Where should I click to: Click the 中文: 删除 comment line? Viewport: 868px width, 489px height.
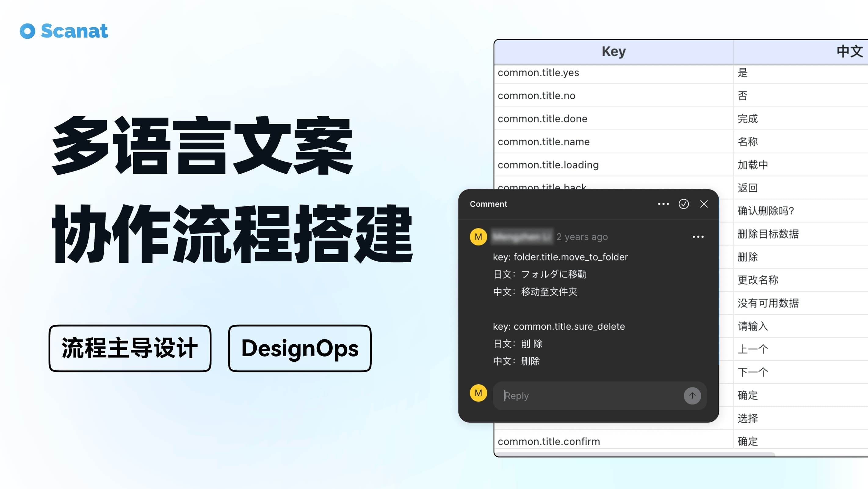(516, 361)
